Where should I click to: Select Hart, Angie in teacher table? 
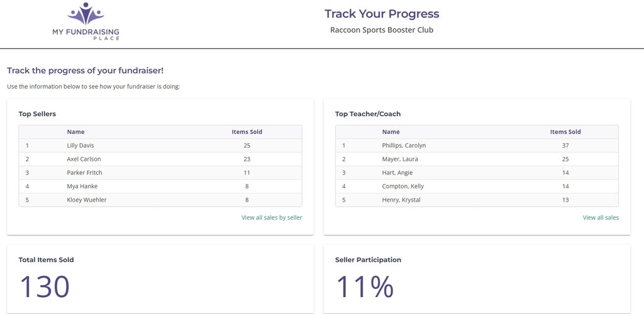point(397,173)
